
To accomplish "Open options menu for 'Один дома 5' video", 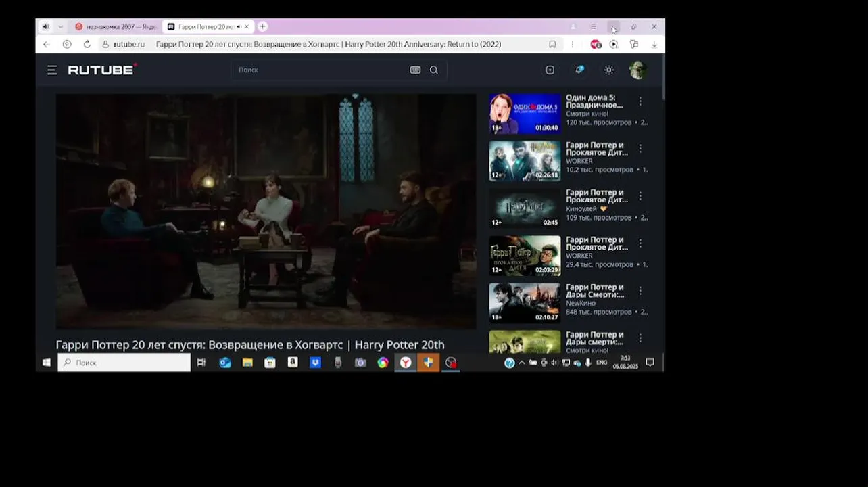I will coord(640,101).
